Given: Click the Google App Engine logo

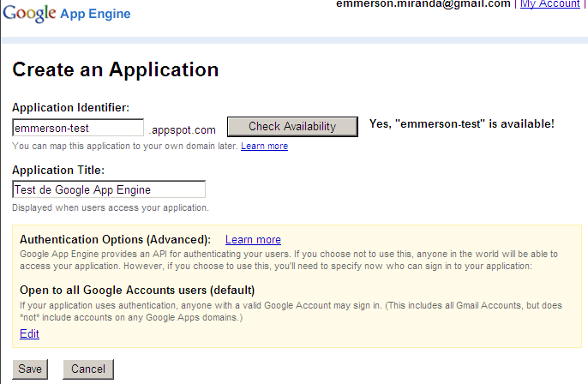Looking at the screenshot, I should click(x=67, y=14).
